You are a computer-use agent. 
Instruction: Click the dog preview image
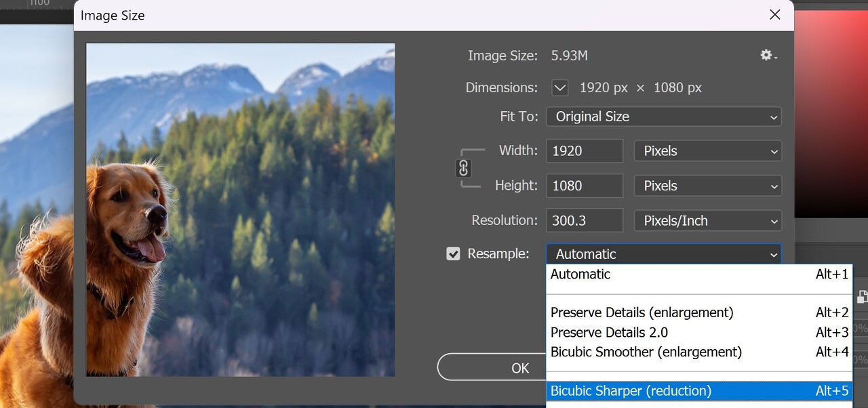tap(240, 210)
